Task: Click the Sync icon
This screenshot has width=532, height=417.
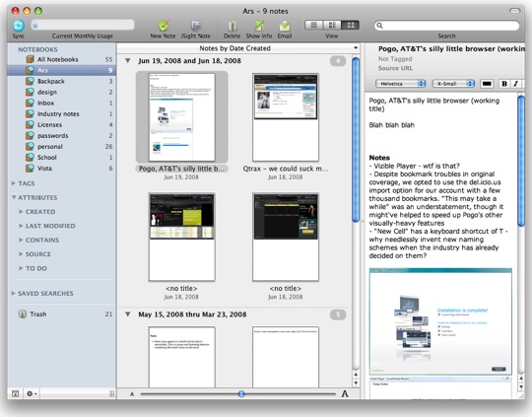Action: pos(19,26)
